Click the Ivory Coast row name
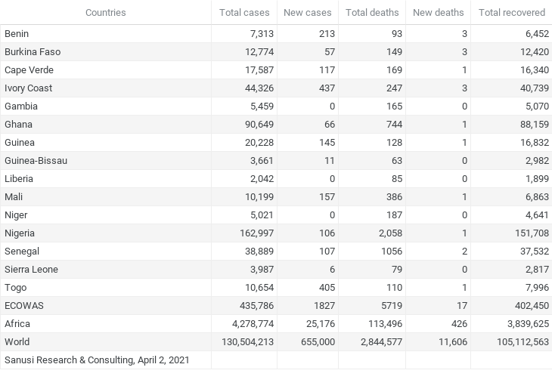Viewport: 552px width, 392px height. (28, 88)
